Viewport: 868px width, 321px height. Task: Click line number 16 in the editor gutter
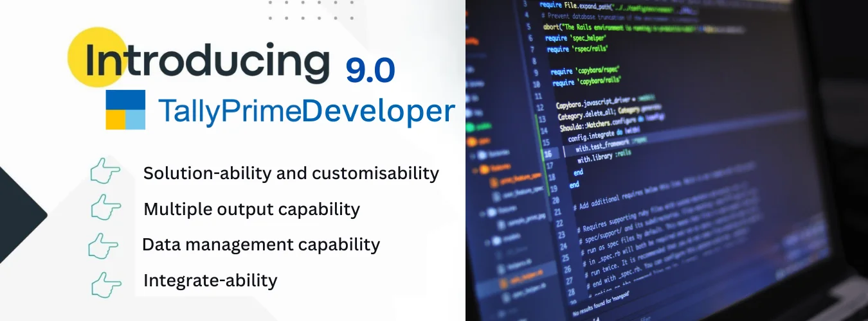point(547,154)
